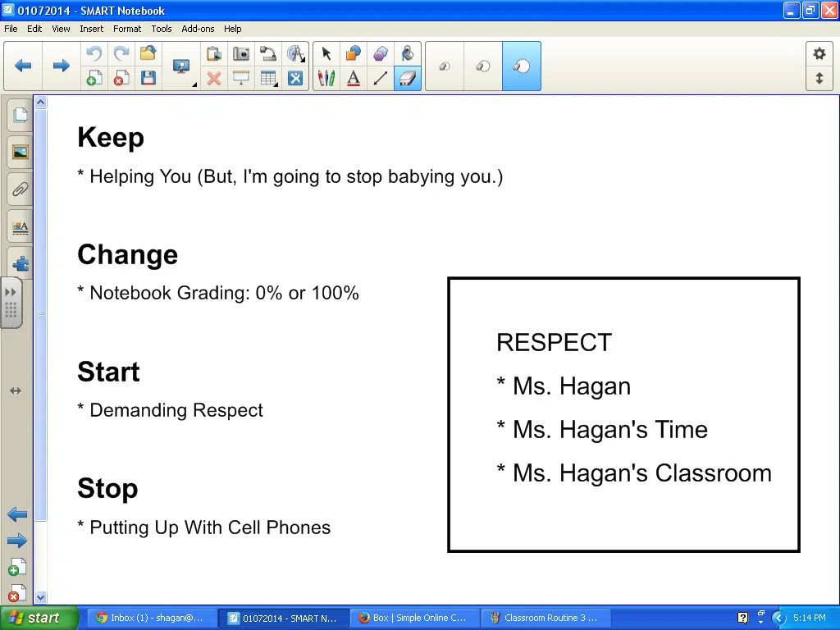The height and width of the screenshot is (630, 840).
Task: Open the Gallery sidebar tab
Action: tap(20, 152)
